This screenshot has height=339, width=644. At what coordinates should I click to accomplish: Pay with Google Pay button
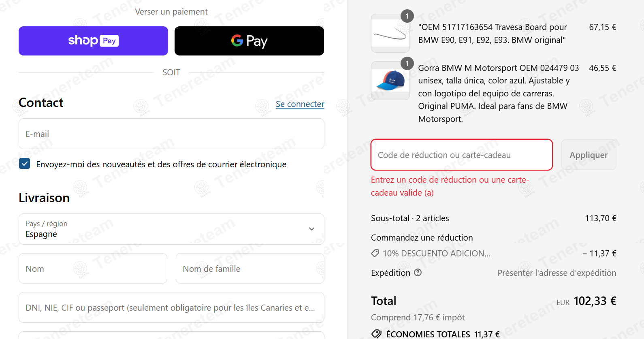pos(249,41)
